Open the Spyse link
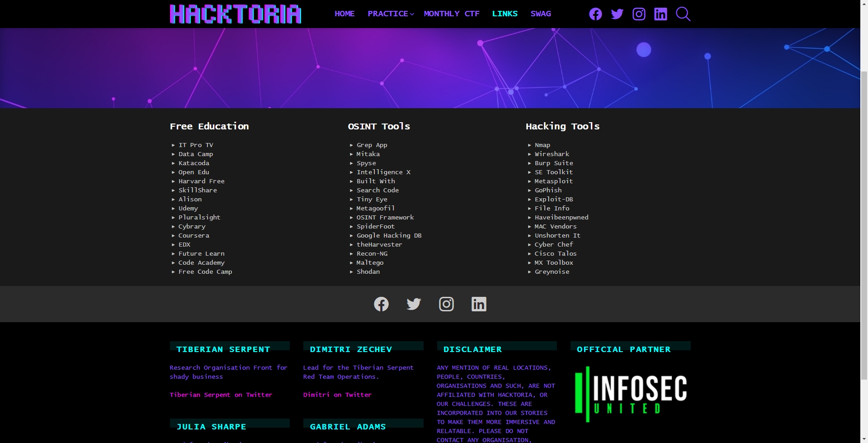The height and width of the screenshot is (443, 868). tap(366, 163)
